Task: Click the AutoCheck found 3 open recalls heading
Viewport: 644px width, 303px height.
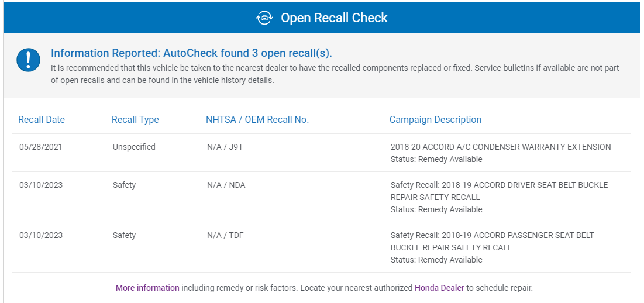Action: (x=191, y=53)
